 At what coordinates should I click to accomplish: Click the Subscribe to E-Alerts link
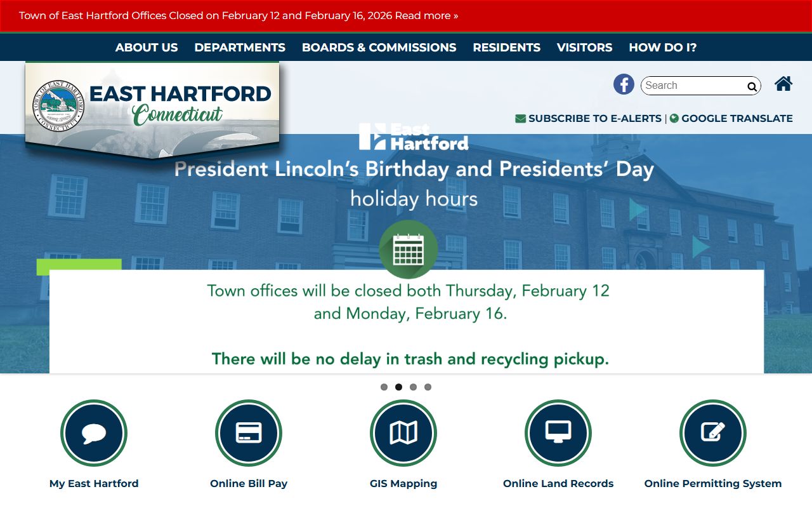click(595, 118)
